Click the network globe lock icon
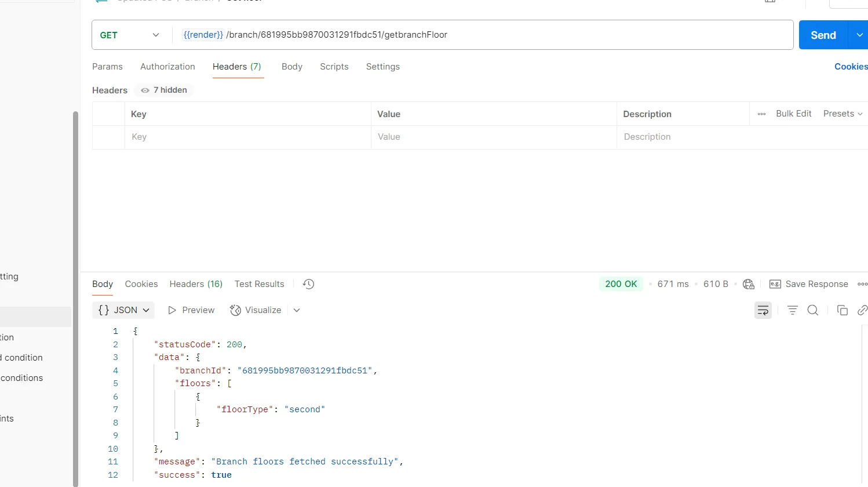 click(748, 284)
